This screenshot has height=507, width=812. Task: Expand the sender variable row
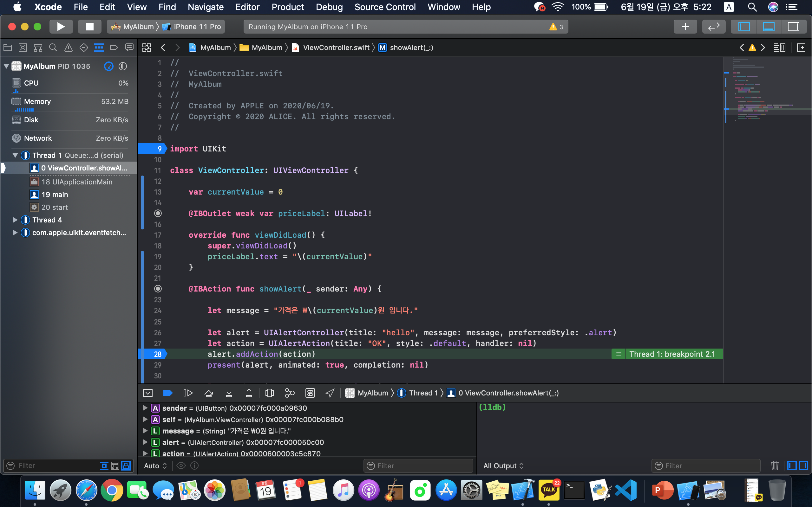145,408
